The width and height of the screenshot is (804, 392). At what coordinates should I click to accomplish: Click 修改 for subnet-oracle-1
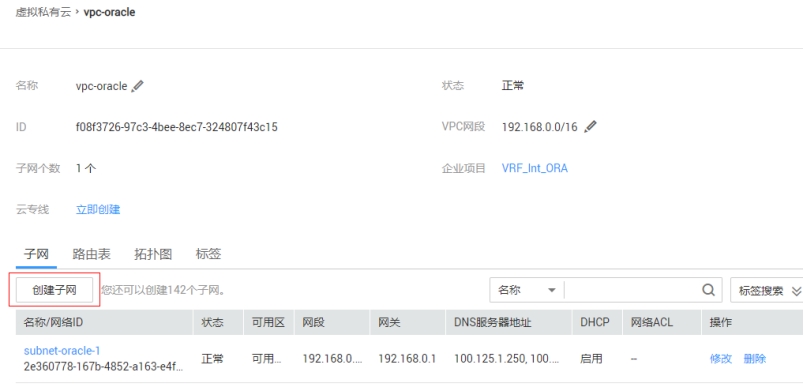coord(720,359)
